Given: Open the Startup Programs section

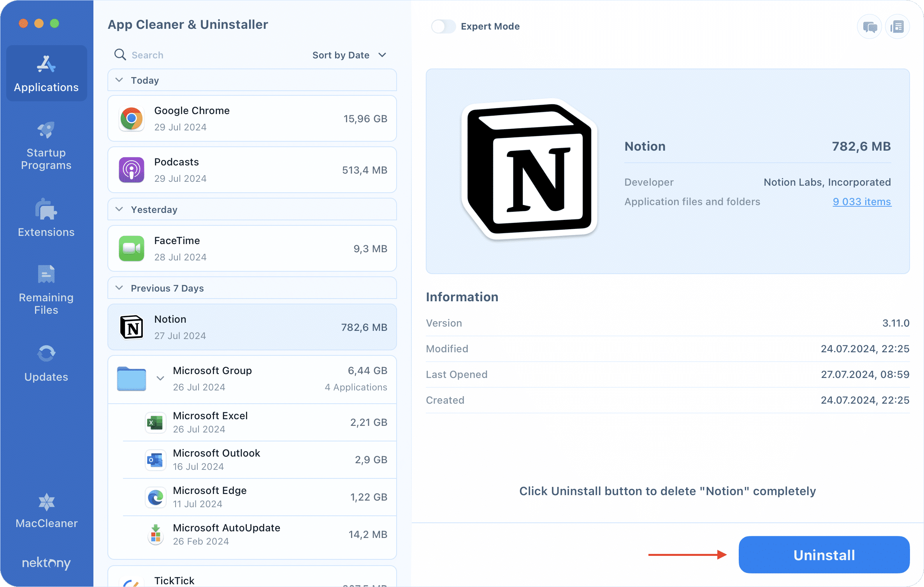Looking at the screenshot, I should (46, 146).
